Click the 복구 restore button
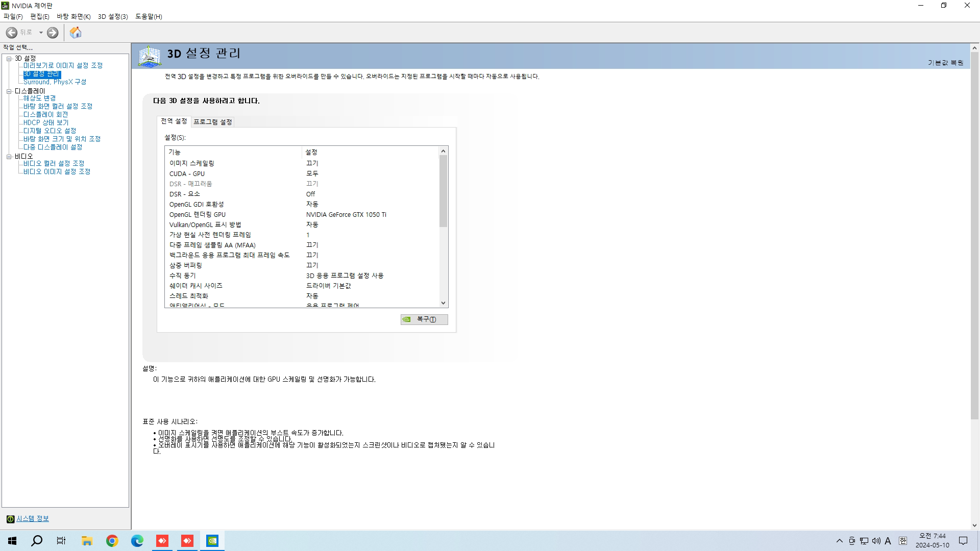This screenshot has height=551, width=980. click(424, 319)
